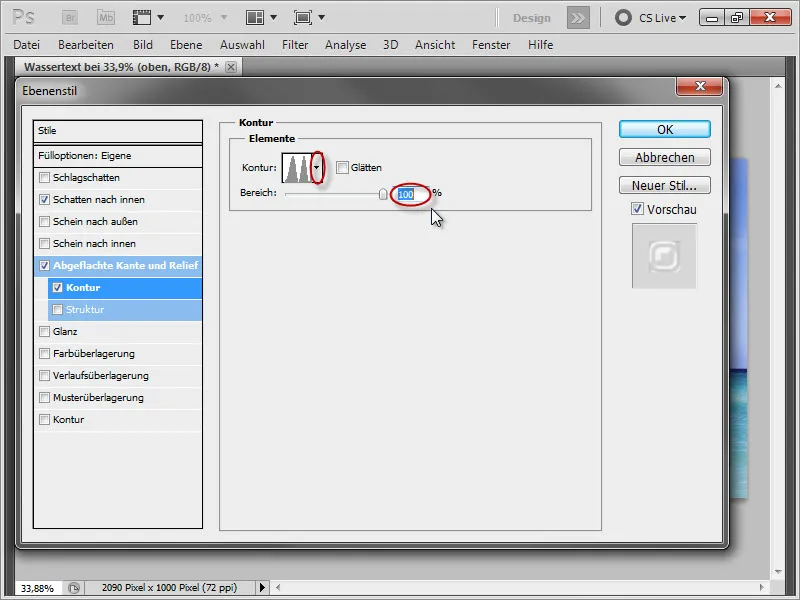Open the Datei menu
Image resolution: width=800 pixels, height=600 pixels.
tap(27, 45)
